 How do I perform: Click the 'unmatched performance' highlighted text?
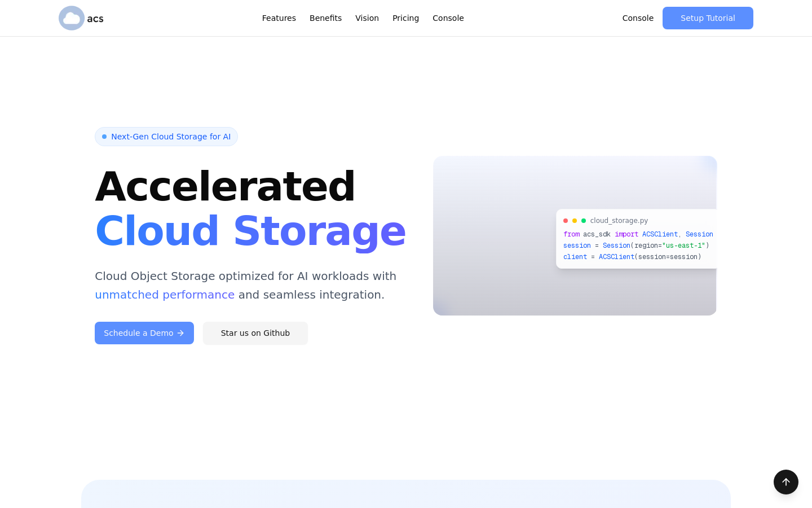(165, 295)
